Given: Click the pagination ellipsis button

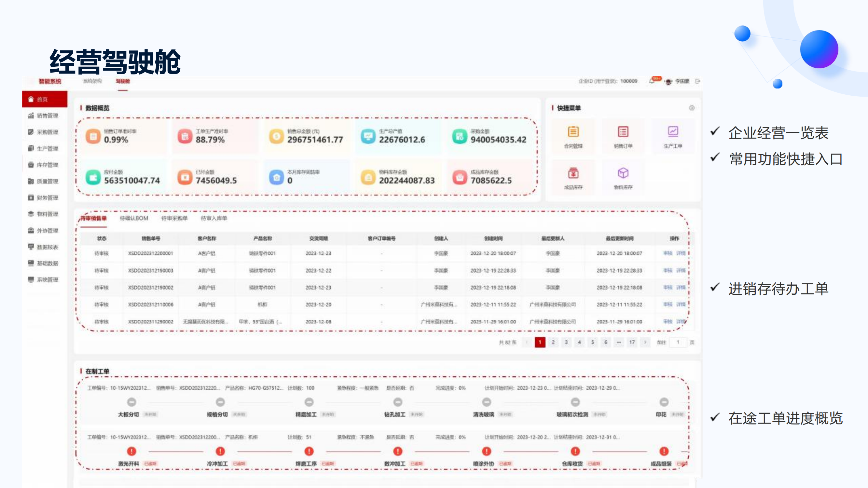Looking at the screenshot, I should coord(619,342).
